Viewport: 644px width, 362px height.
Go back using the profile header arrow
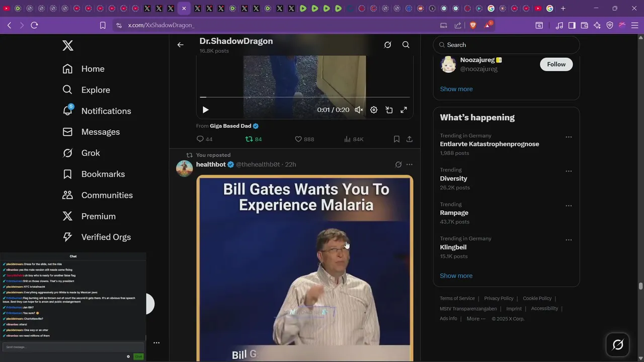pyautogui.click(x=180, y=45)
